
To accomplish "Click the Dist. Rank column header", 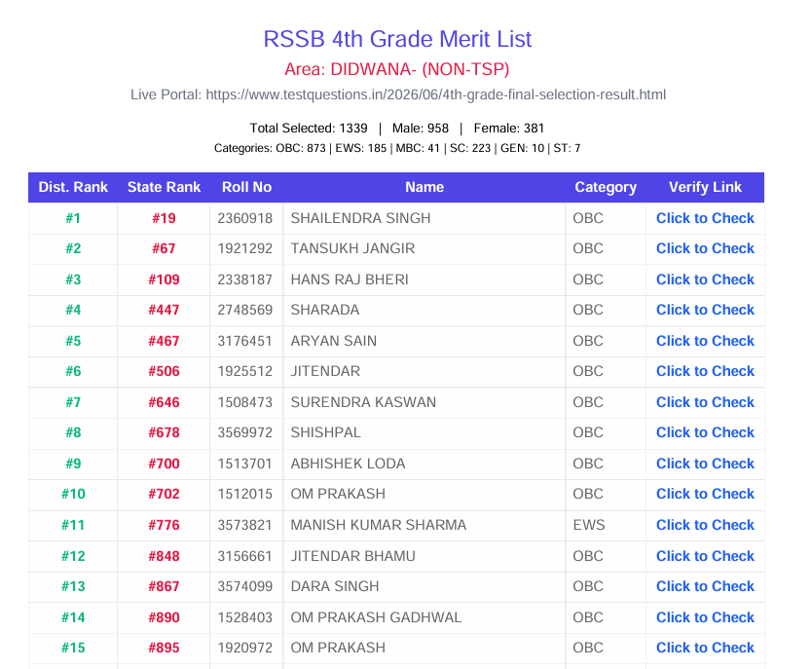I will pyautogui.click(x=73, y=187).
